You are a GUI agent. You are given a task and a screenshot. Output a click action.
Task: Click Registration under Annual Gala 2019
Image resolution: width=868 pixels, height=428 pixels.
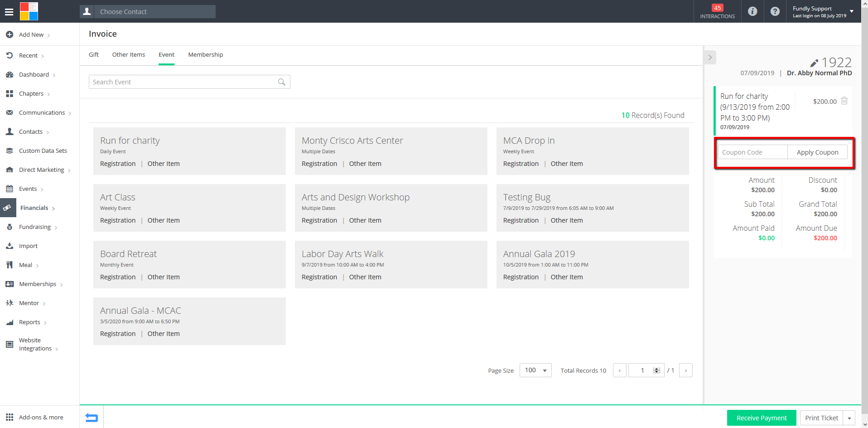coord(521,277)
